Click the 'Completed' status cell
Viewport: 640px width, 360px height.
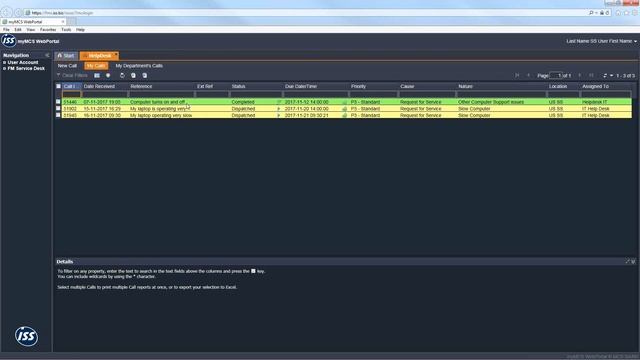click(243, 102)
